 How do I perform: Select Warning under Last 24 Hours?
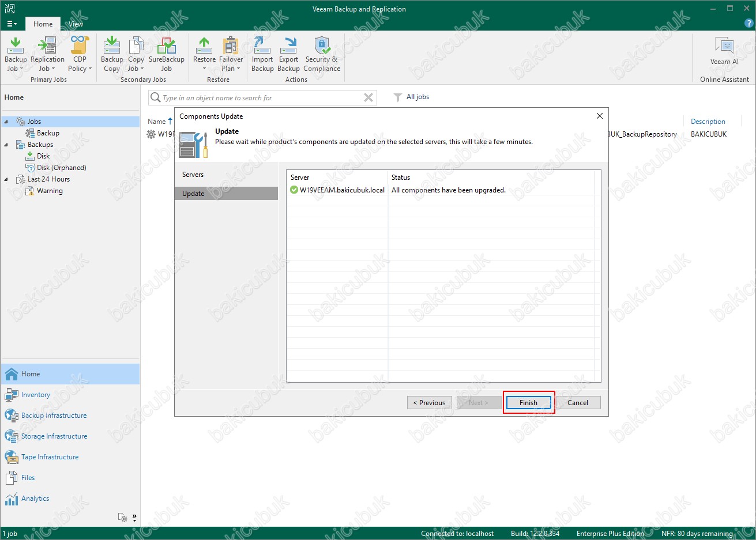coord(44,191)
